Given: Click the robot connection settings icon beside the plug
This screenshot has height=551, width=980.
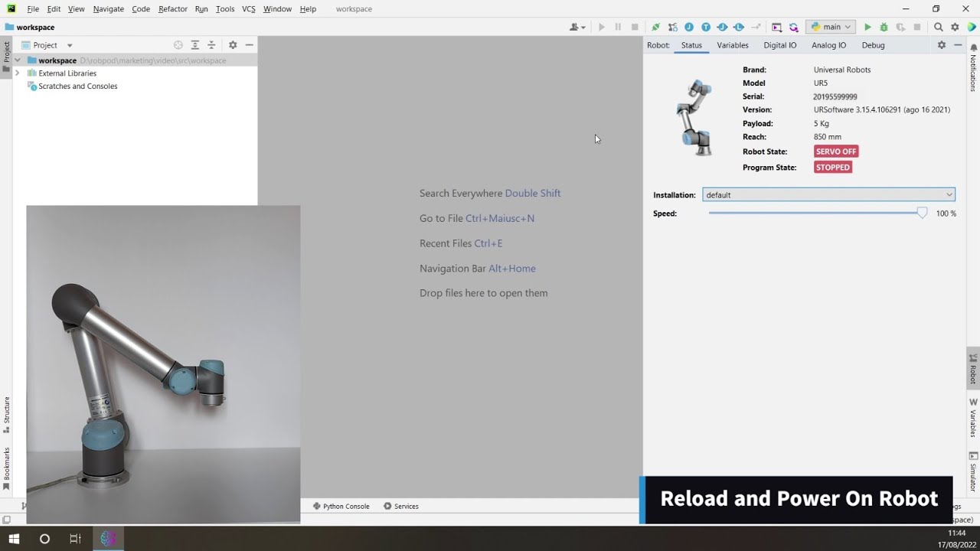Looking at the screenshot, I should [672, 27].
